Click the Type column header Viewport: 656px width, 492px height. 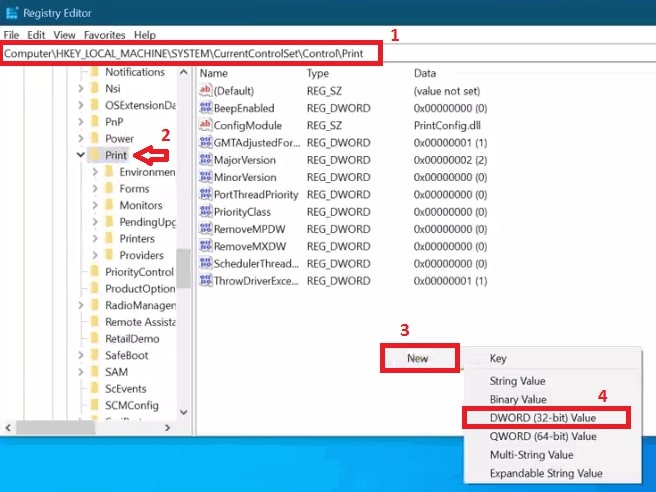pos(318,73)
